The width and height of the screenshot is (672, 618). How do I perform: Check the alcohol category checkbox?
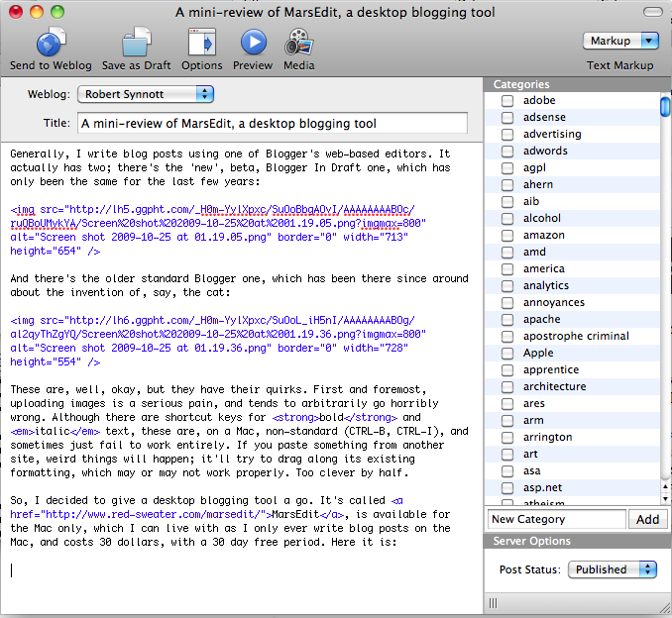click(x=507, y=219)
